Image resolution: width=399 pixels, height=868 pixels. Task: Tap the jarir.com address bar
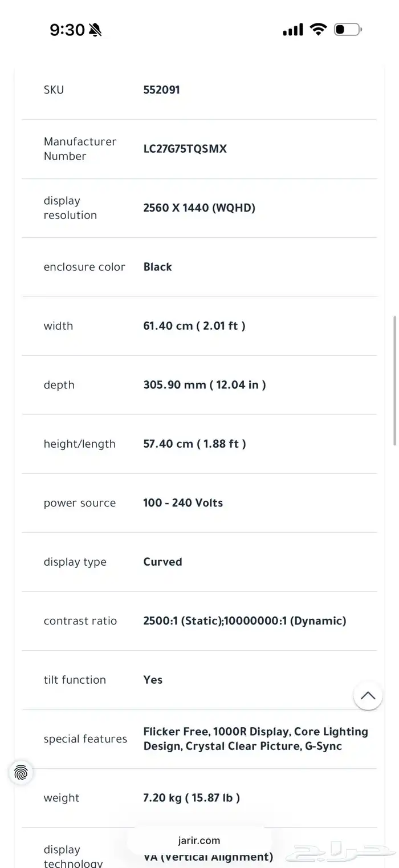(x=199, y=840)
